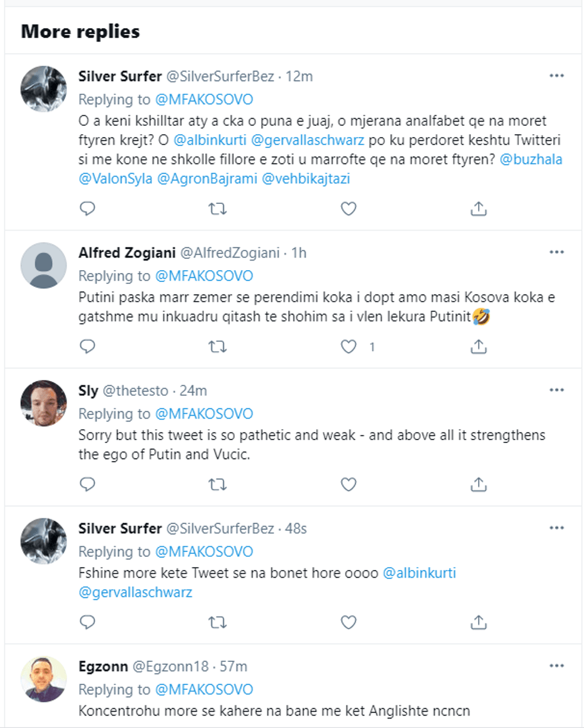Open the @buzhala mention link
The width and height of the screenshot is (584, 728).
pyautogui.click(x=532, y=160)
